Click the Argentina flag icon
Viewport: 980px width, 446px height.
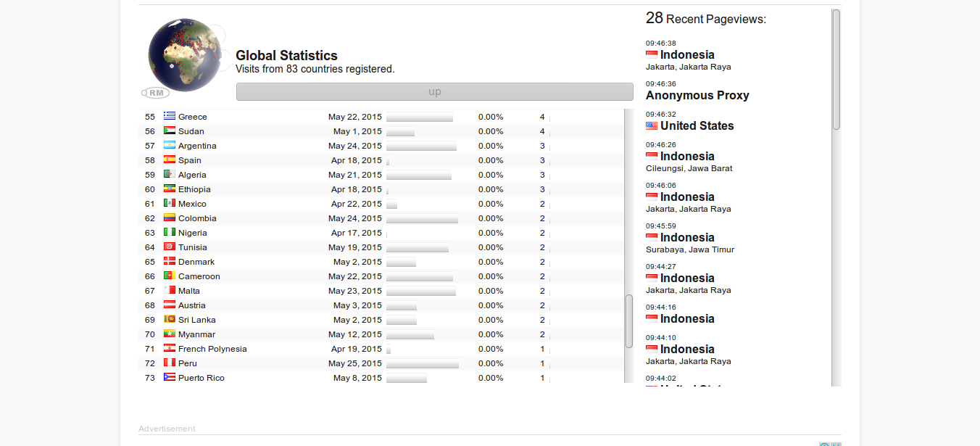click(x=170, y=145)
